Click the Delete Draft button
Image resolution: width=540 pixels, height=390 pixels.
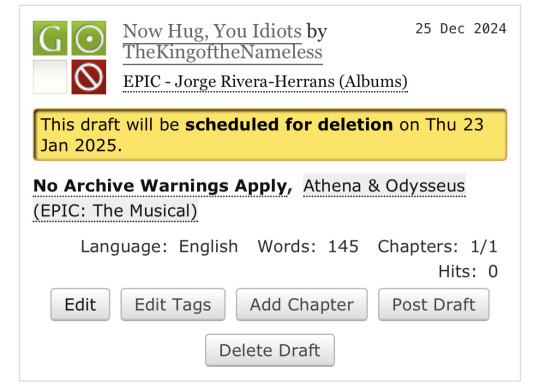(270, 350)
